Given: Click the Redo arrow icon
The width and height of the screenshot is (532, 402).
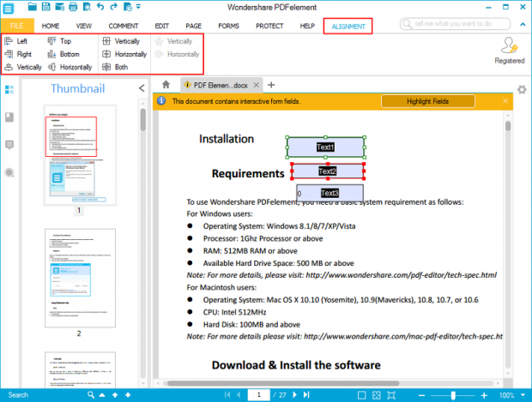Looking at the screenshot, I should (113, 7).
